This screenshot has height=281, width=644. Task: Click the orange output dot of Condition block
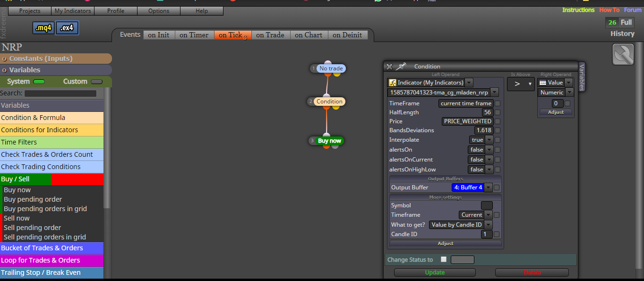point(326,107)
